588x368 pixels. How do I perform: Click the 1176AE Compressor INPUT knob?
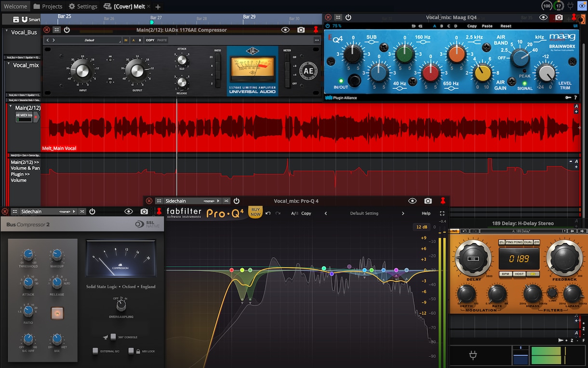83,70
